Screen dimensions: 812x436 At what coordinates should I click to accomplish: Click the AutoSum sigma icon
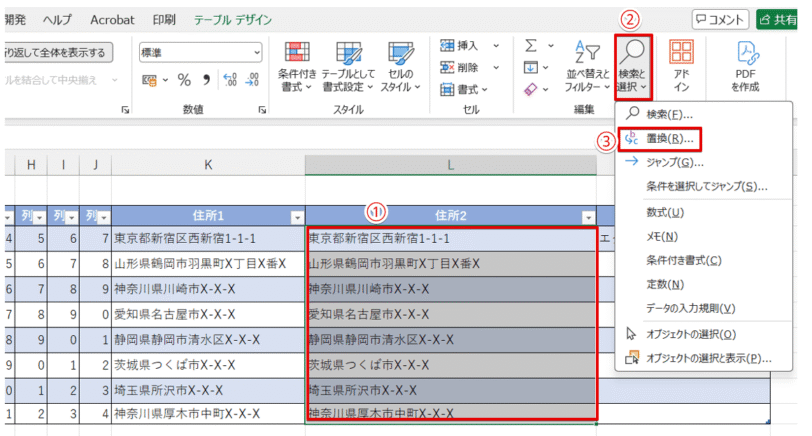coord(531,46)
